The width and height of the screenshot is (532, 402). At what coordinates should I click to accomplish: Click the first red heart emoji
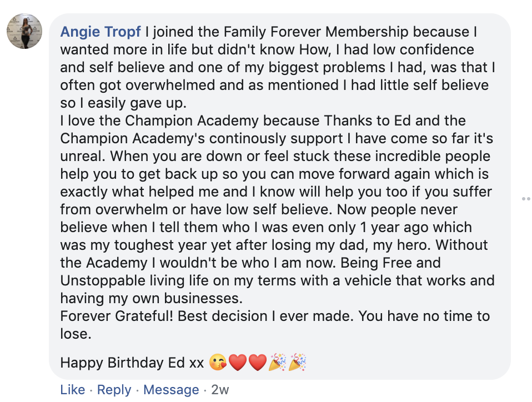(238, 363)
